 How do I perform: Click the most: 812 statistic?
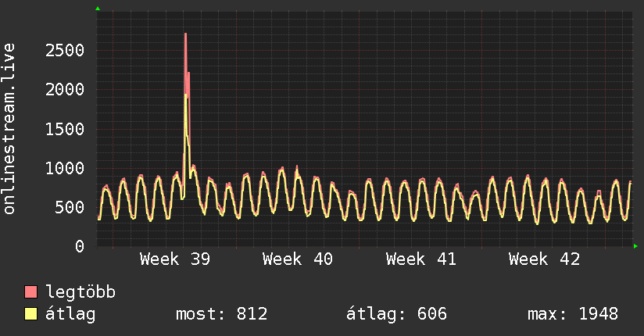(x=222, y=314)
